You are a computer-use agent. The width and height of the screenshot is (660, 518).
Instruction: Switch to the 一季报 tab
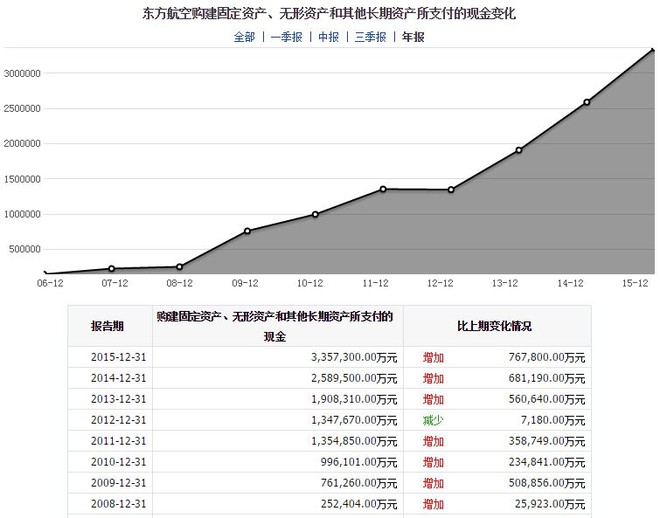pos(286,37)
